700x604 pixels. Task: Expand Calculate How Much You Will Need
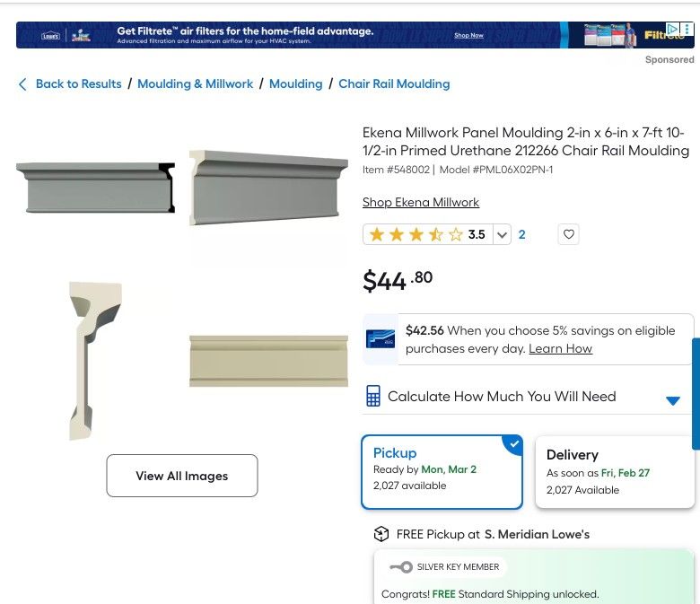point(673,400)
